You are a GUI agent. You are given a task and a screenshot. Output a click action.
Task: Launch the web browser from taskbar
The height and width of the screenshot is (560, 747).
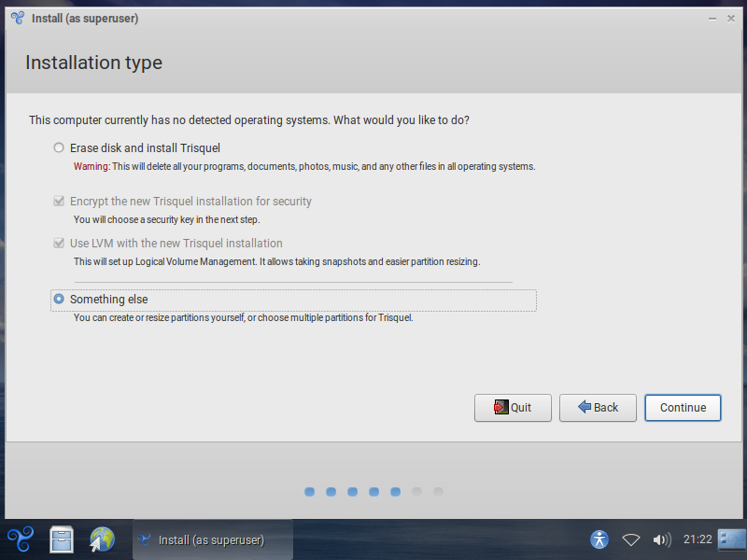pyautogui.click(x=102, y=539)
